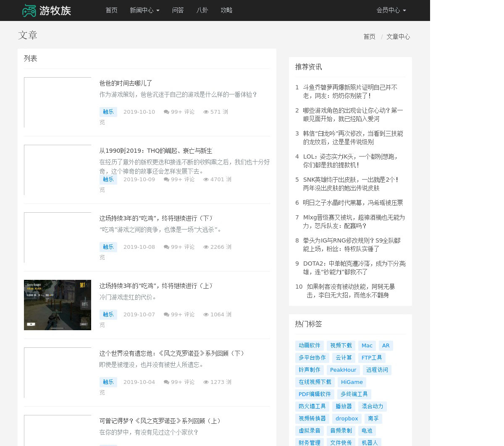
Task: Open article 从1990到2019：THQ的崛起、衰亡与新生
Action: point(155,151)
